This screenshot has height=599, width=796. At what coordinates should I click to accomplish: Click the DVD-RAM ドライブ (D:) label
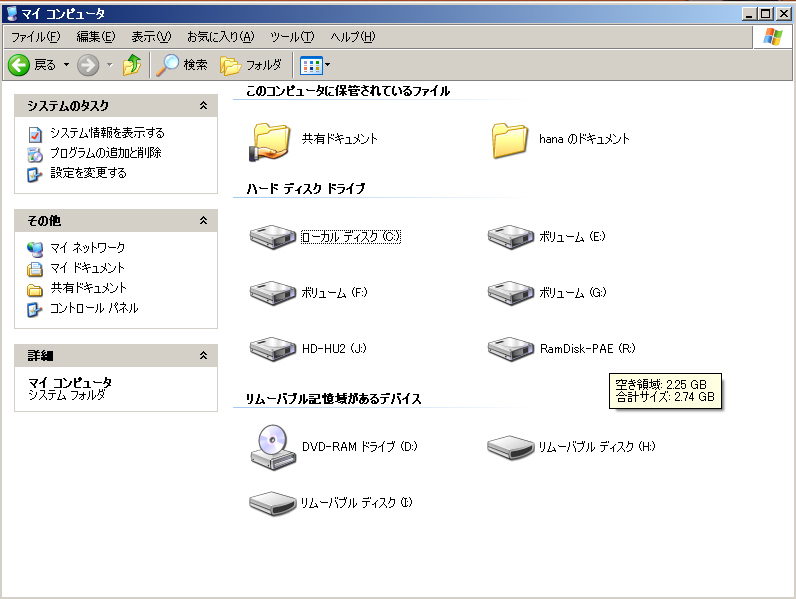359,447
